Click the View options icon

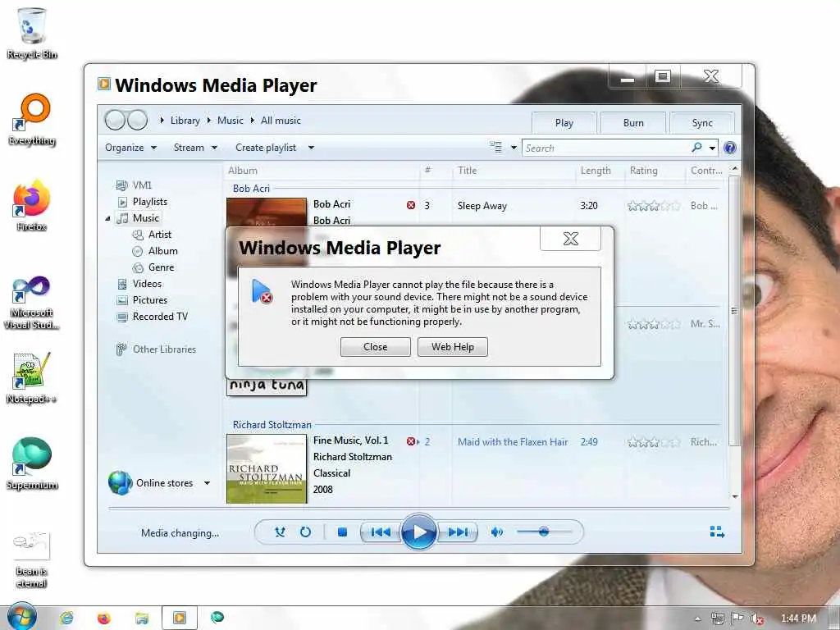click(x=495, y=147)
